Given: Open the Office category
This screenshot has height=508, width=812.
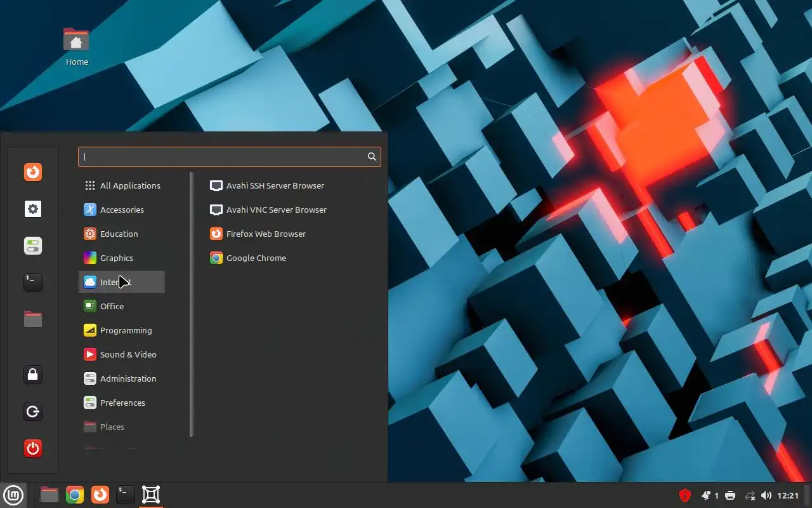Looking at the screenshot, I should (x=122, y=306).
